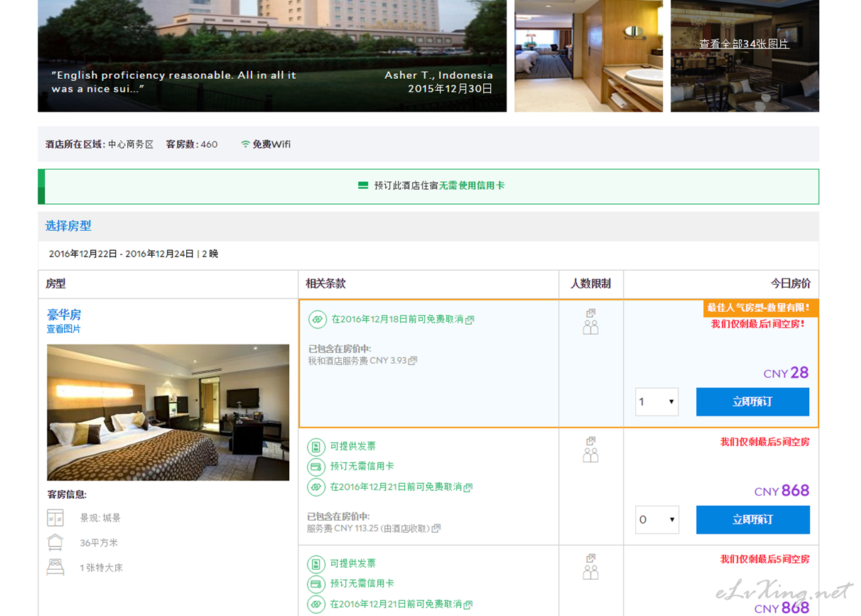Open room quantity dropdown showing 0
Screen dimensions: 861x616
click(x=657, y=520)
